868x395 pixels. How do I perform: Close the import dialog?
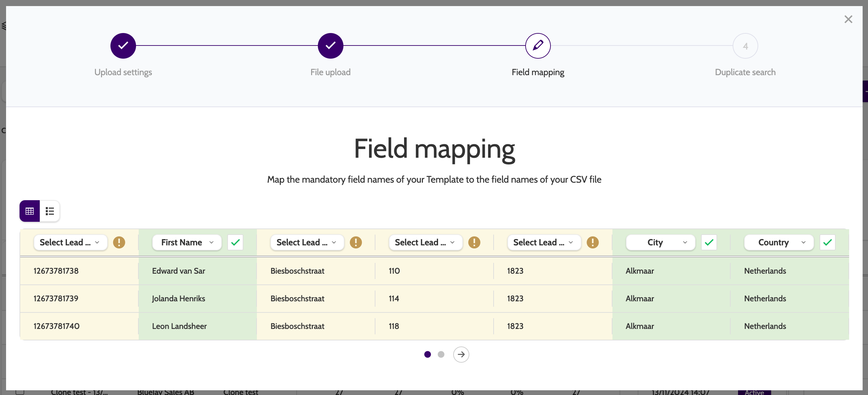pos(848,19)
